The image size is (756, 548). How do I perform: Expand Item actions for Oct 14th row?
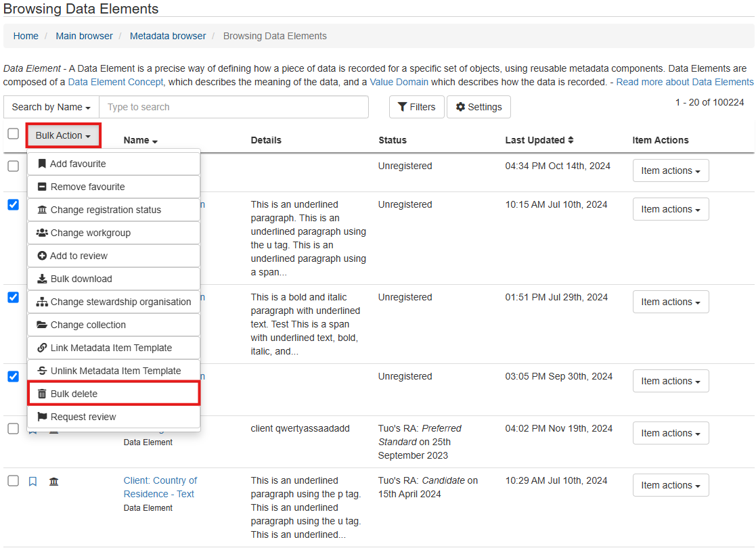pos(670,171)
